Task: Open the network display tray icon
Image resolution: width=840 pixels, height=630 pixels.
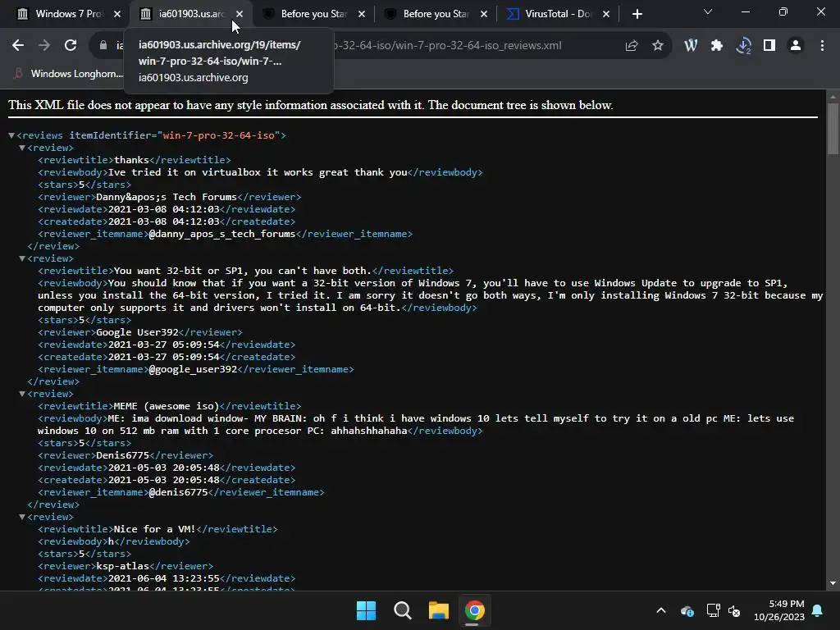Action: 713,610
